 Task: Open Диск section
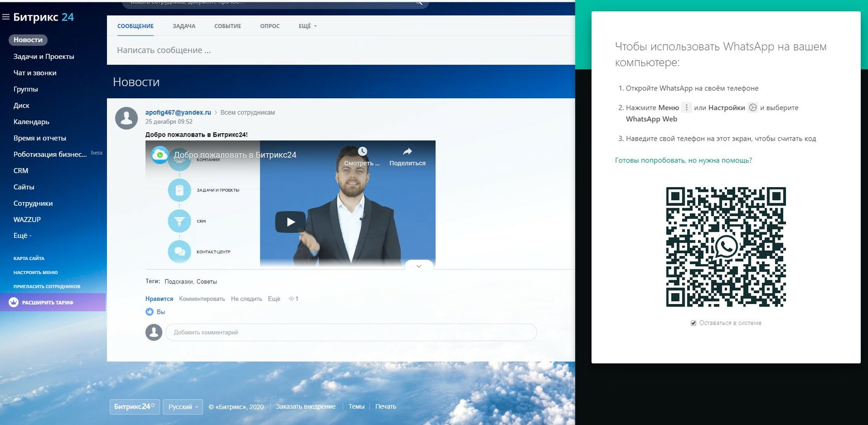22,105
